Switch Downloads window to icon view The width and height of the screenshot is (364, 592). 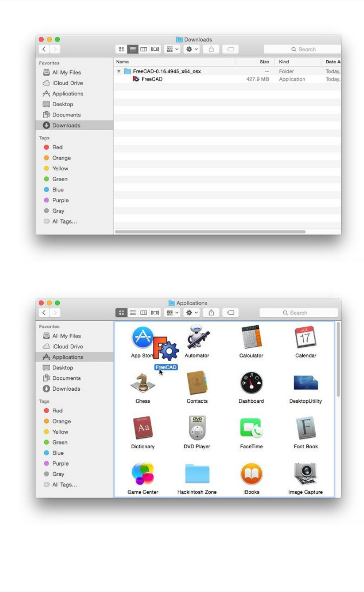click(122, 49)
